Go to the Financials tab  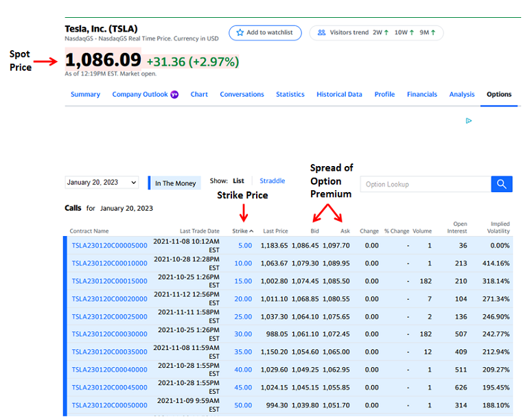(421, 95)
